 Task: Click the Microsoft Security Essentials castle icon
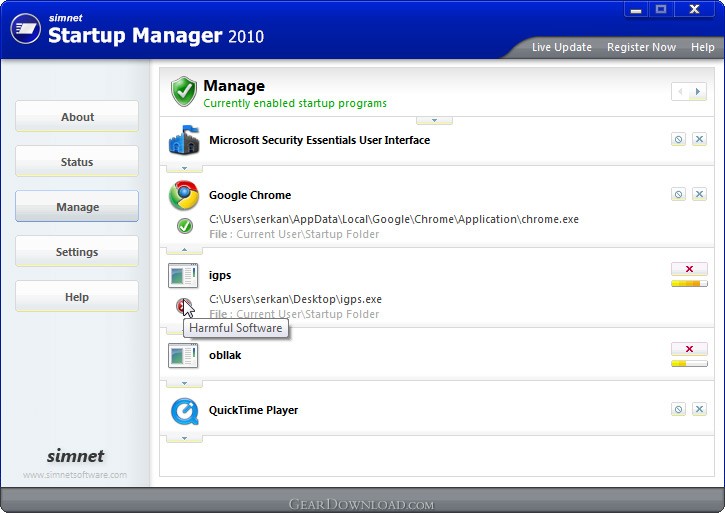(184, 140)
